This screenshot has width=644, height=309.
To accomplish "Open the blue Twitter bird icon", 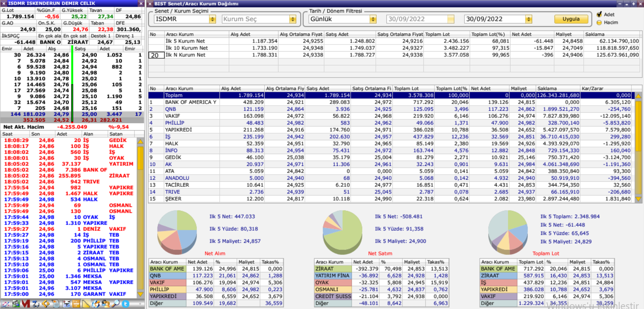I will pyautogui.click(x=126, y=304).
